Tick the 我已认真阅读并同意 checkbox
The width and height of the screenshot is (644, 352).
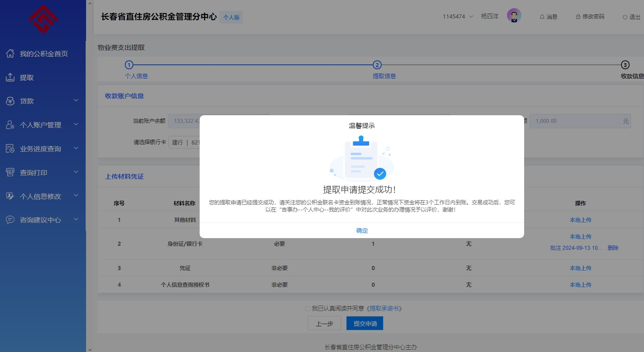pyautogui.click(x=307, y=309)
